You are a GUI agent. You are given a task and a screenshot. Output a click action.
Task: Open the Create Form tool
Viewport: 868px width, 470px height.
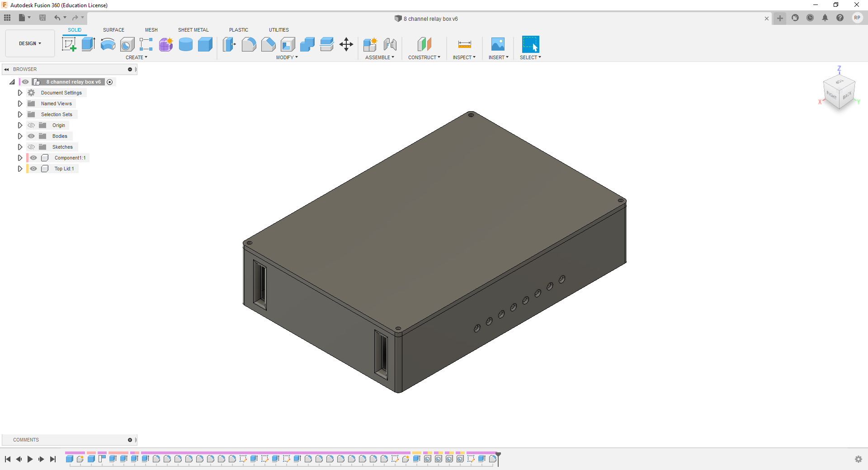click(x=166, y=44)
